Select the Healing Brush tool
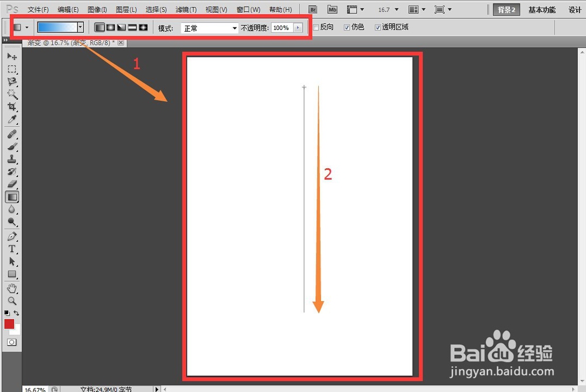 click(12, 134)
